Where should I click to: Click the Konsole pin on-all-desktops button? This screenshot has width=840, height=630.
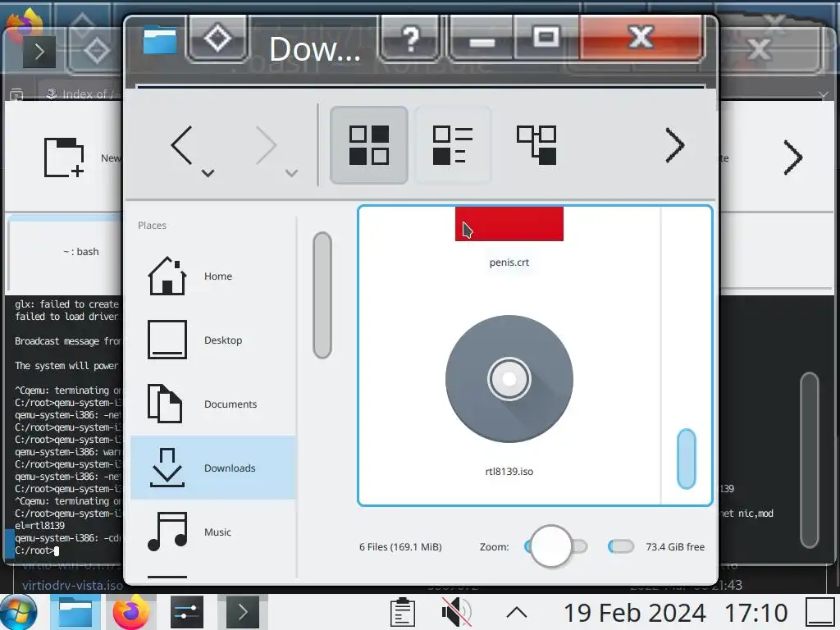click(x=97, y=52)
